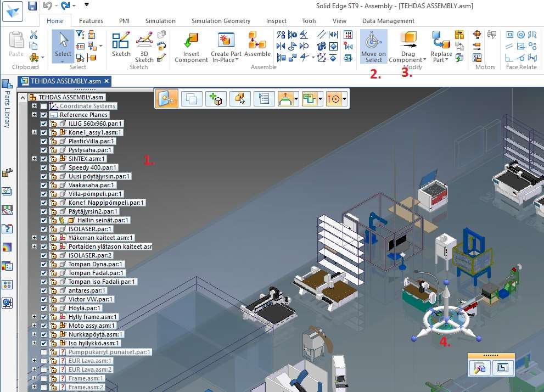
Task: Open the quick access toolbar customize dropdown
Action: click(x=86, y=5)
